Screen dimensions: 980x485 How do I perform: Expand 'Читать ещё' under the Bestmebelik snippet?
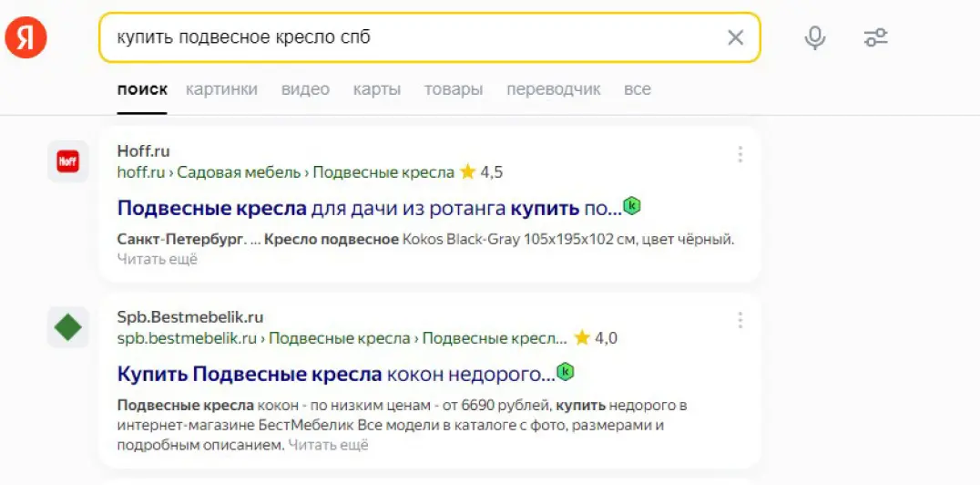pos(328,446)
